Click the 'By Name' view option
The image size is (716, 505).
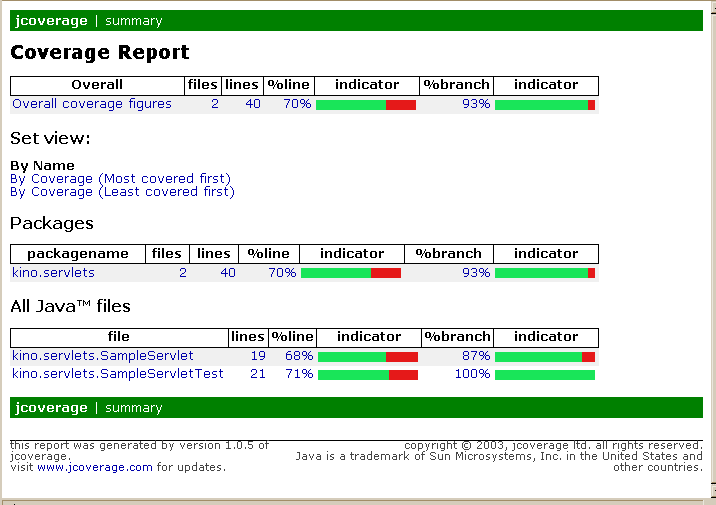(x=42, y=166)
